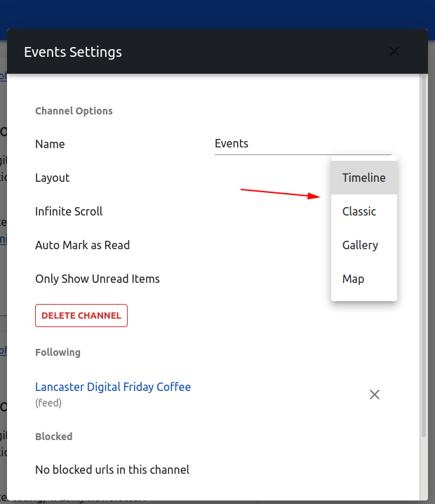Remove Lancaster Digital Friday Coffee feed

pyautogui.click(x=375, y=394)
